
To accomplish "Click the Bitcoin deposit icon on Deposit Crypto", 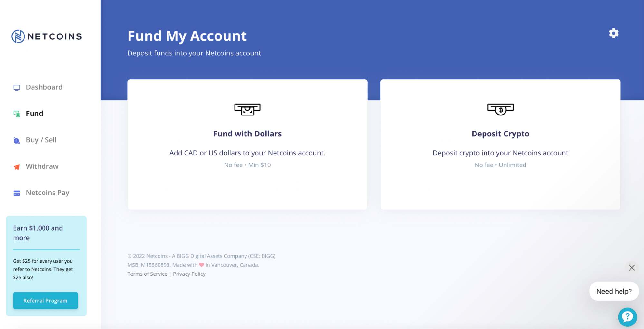I will coord(500,110).
